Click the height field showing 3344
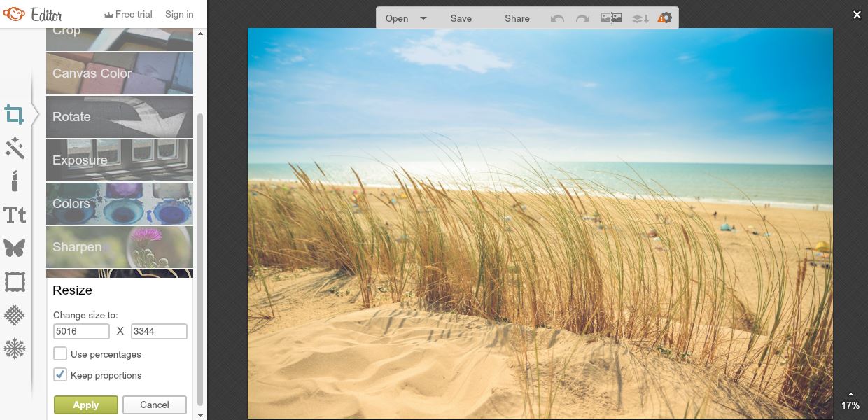 point(159,332)
